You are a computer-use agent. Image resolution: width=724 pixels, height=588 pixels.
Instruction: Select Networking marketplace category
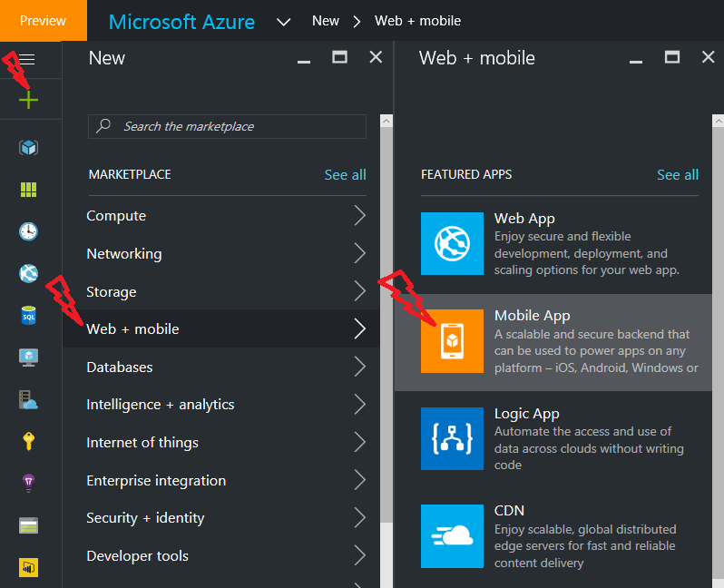pos(221,253)
